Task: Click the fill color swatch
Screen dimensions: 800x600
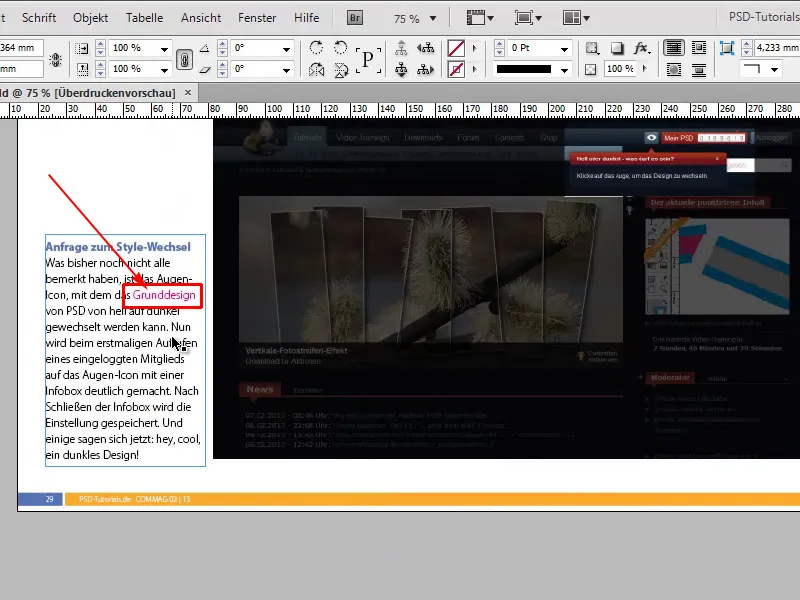Action: pyautogui.click(x=456, y=48)
